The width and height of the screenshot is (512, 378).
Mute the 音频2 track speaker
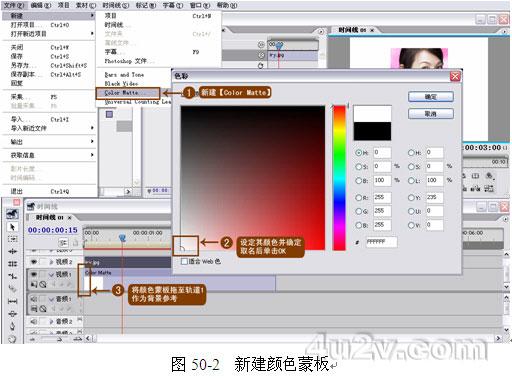(x=34, y=321)
